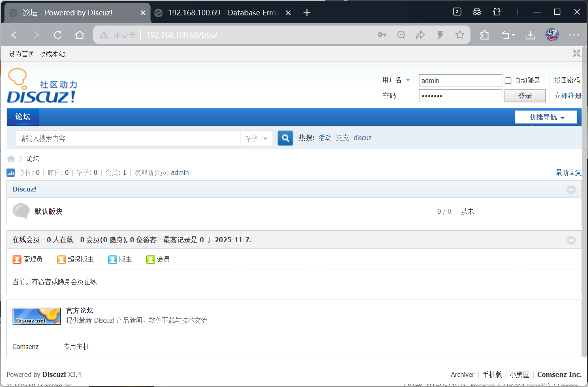
Task: Check the 自动登录 checkbox
Action: pos(508,81)
